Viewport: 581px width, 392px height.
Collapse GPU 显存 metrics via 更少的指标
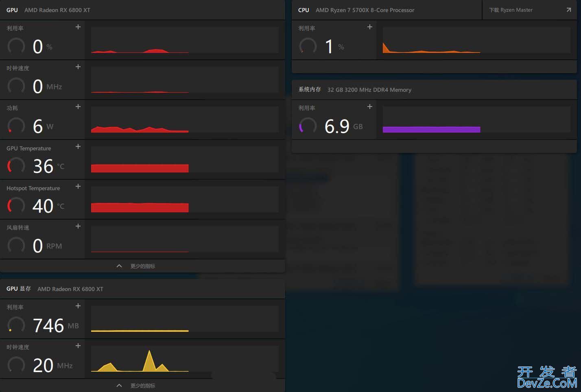[x=142, y=385]
